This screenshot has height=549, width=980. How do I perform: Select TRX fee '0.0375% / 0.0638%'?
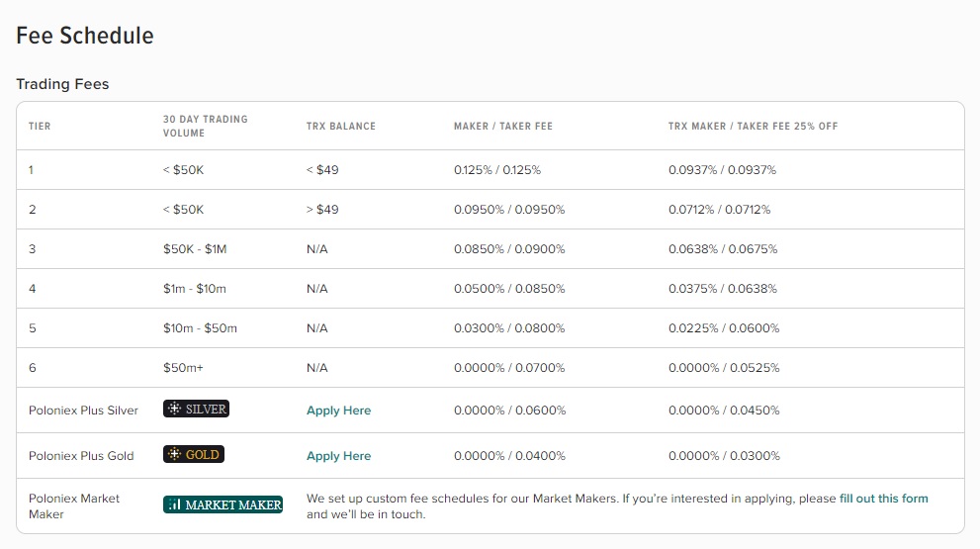pyautogui.click(x=723, y=288)
